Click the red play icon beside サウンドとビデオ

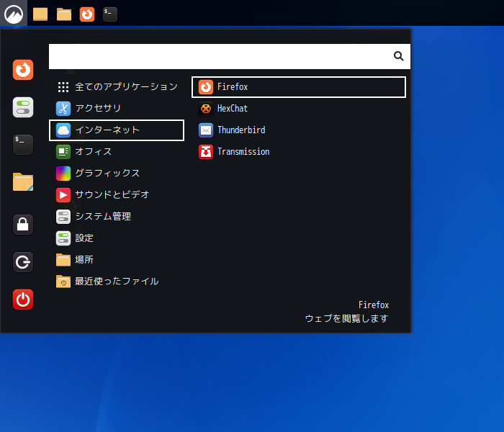(63, 195)
